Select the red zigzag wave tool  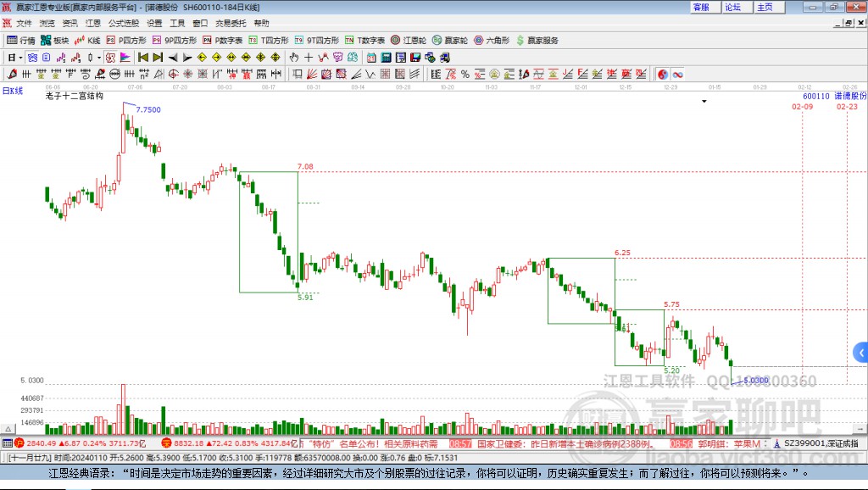coord(323,57)
